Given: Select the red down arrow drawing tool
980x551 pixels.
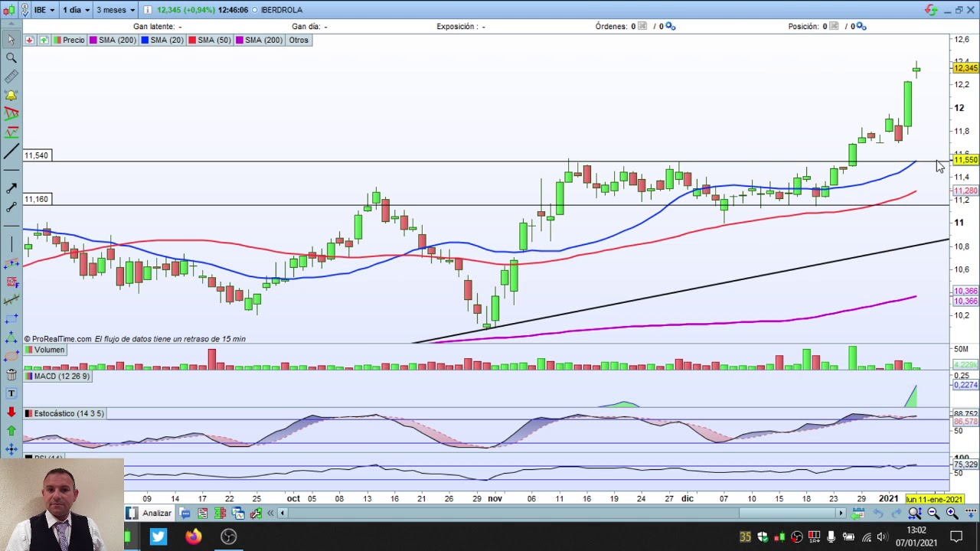Looking at the screenshot, I should [x=11, y=412].
